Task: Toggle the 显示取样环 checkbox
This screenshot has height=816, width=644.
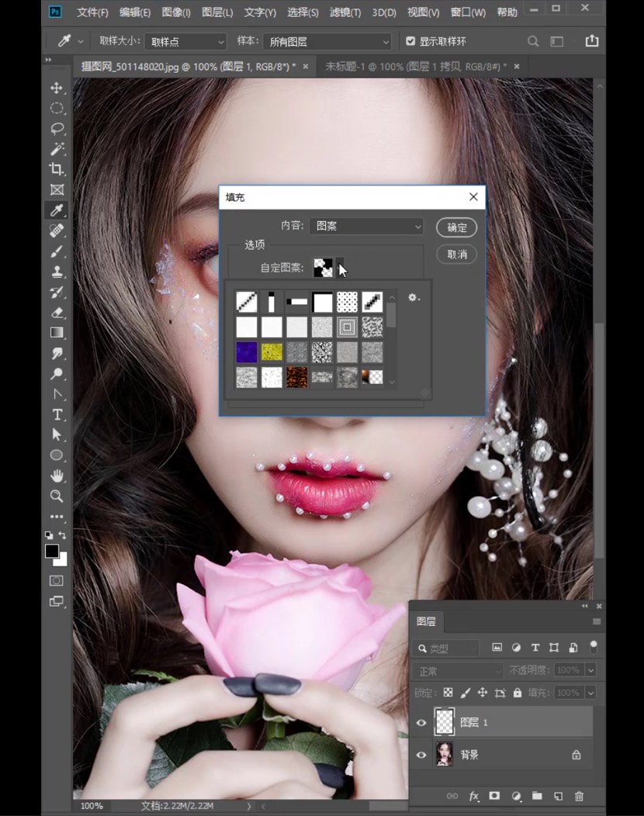Action: pyautogui.click(x=410, y=41)
